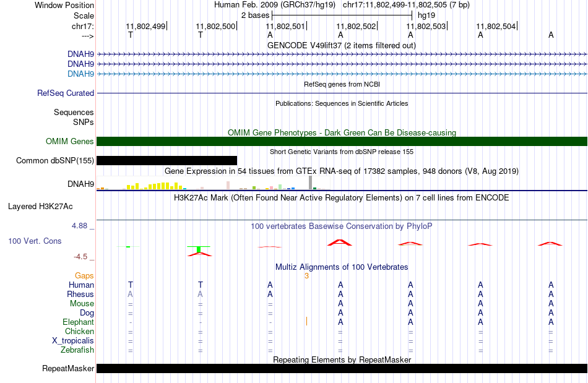Open the Layered H3K27Ac track label
Viewport: 588px width, 383px height.
pyautogui.click(x=40, y=207)
